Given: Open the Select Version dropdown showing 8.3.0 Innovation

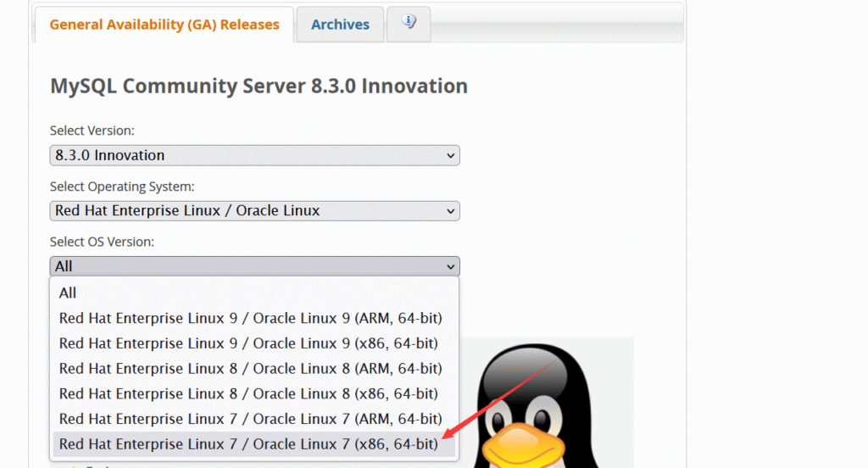Looking at the screenshot, I should click(254, 155).
